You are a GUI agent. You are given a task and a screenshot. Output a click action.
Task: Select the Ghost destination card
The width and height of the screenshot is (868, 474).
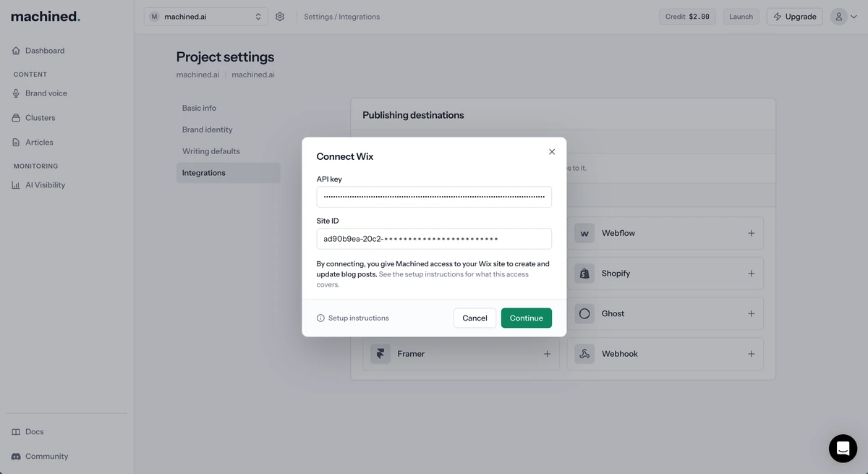(665, 314)
